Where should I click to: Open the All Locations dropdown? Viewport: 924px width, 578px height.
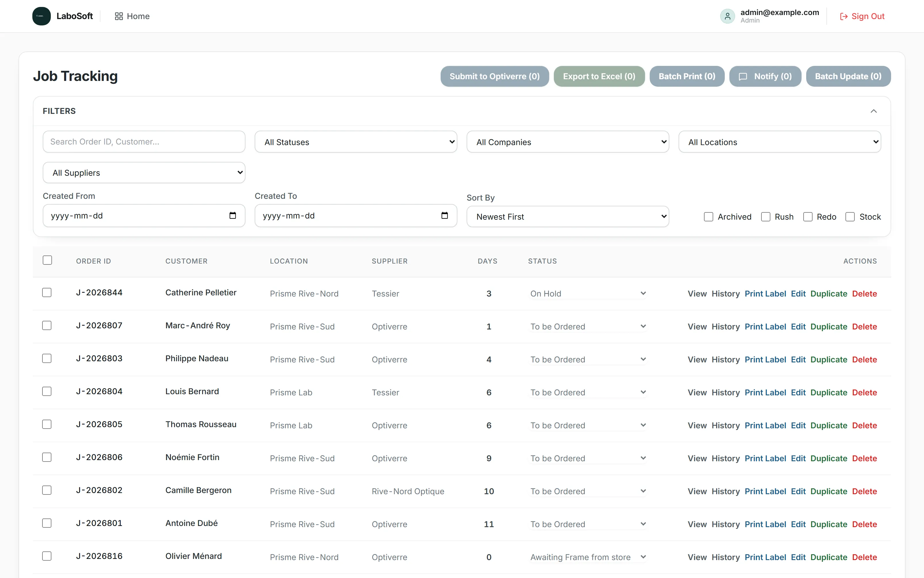780,142
